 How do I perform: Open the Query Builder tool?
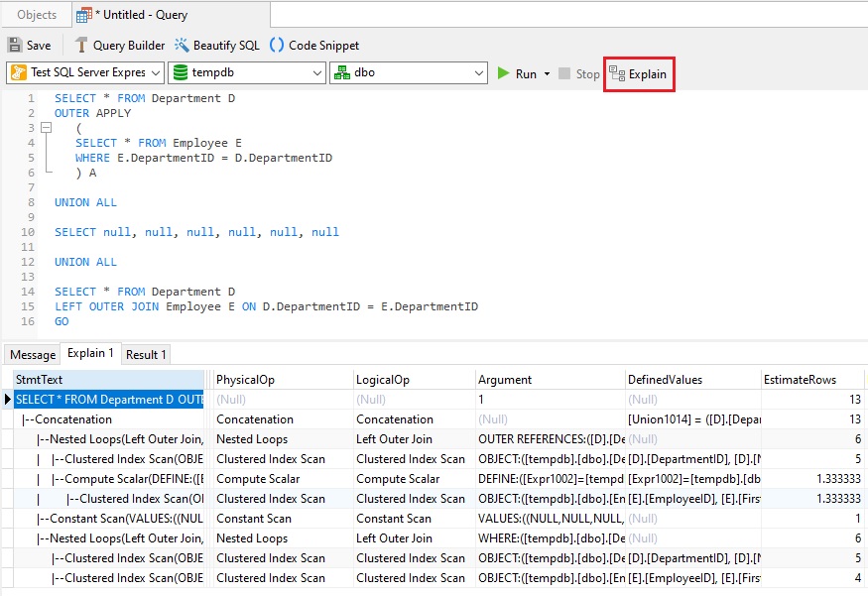point(120,46)
